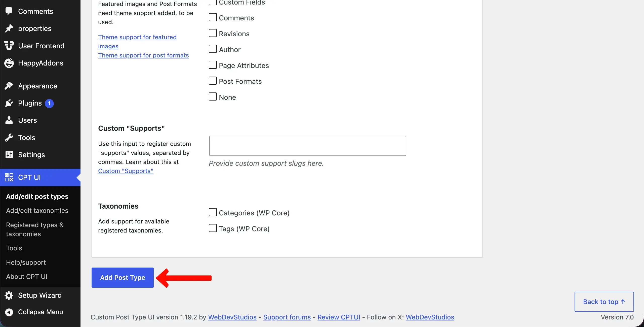Check the Custom Fields checkbox
The height and width of the screenshot is (327, 644).
coord(213,2)
